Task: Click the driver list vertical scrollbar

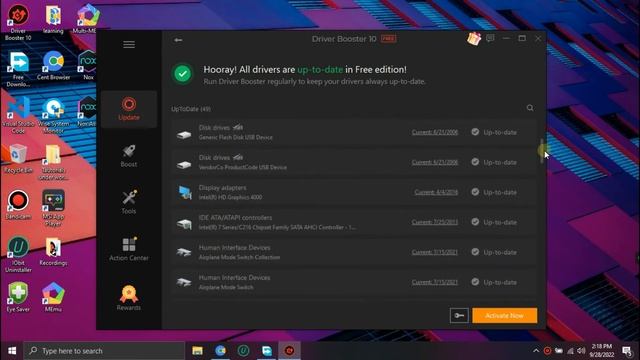Action: (542, 151)
